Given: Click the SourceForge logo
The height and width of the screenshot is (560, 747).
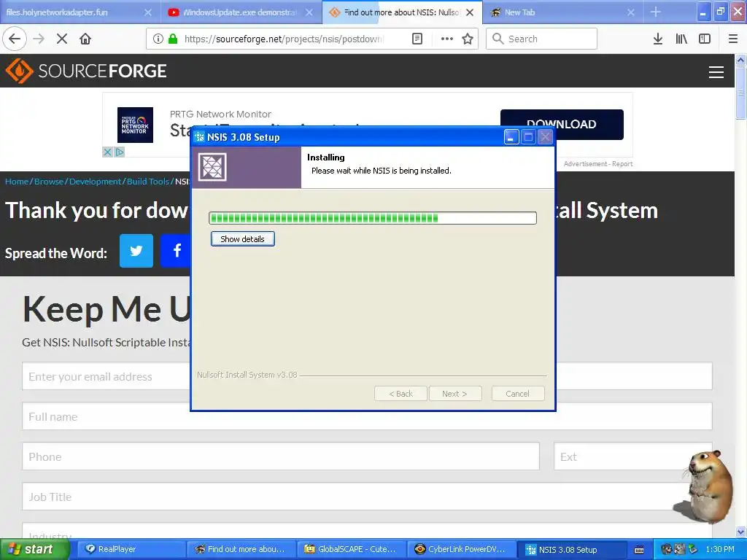Looking at the screenshot, I should [x=86, y=71].
